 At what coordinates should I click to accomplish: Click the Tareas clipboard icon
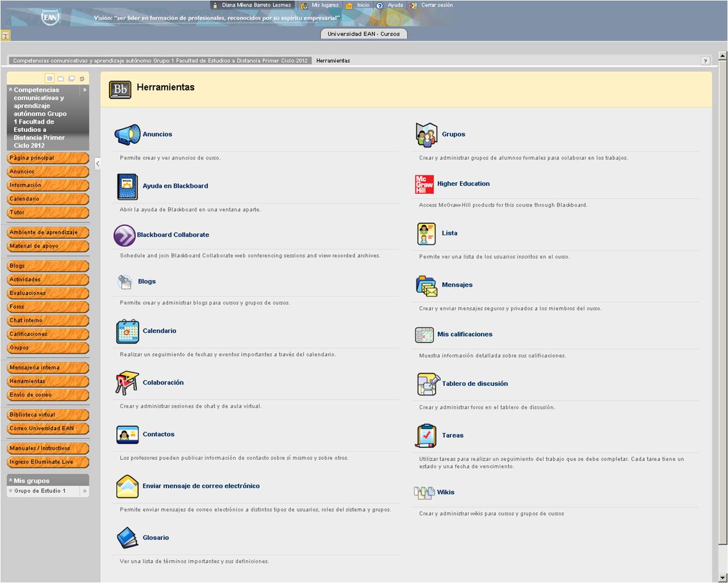tap(427, 436)
